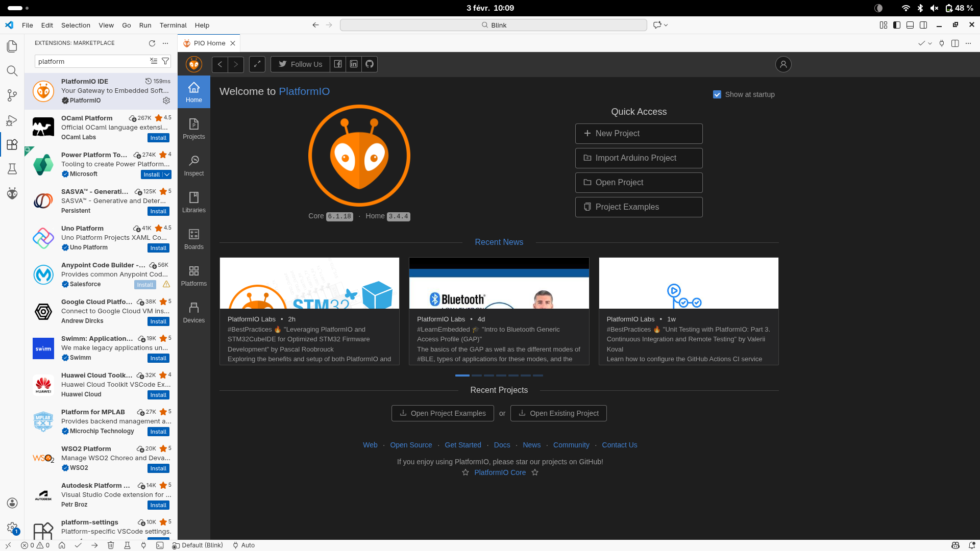Toggle the panel visibility layout button
The height and width of the screenshot is (551, 980).
(910, 25)
